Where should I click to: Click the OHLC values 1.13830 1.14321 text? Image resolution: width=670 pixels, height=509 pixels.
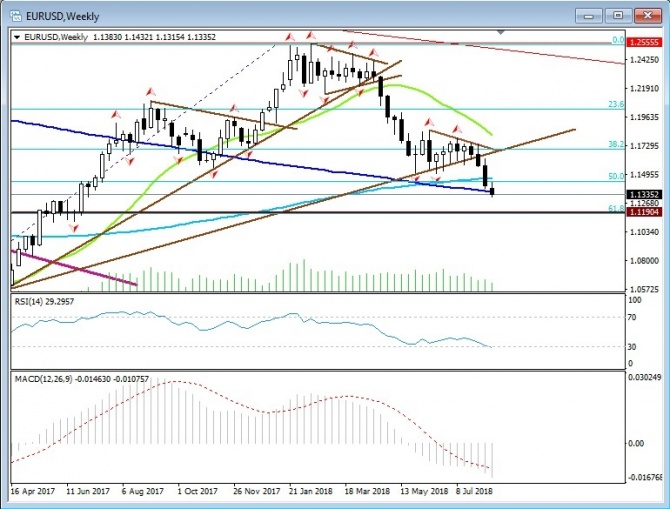point(123,37)
